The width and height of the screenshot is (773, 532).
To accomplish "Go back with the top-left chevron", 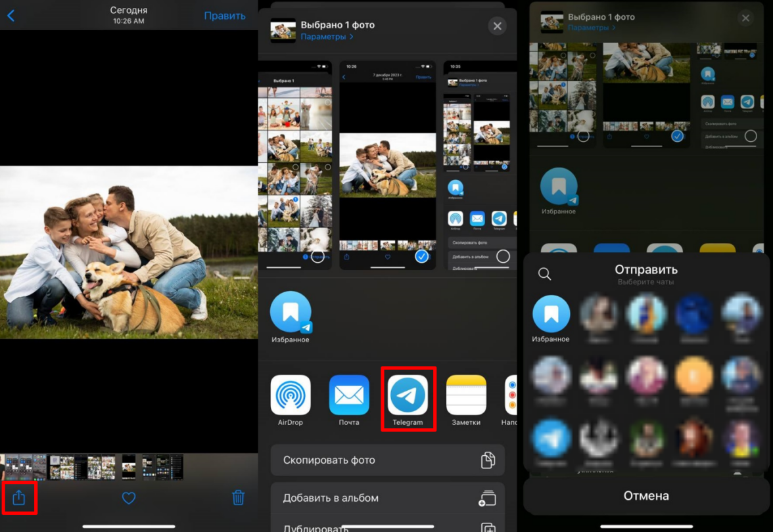I will [x=11, y=16].
